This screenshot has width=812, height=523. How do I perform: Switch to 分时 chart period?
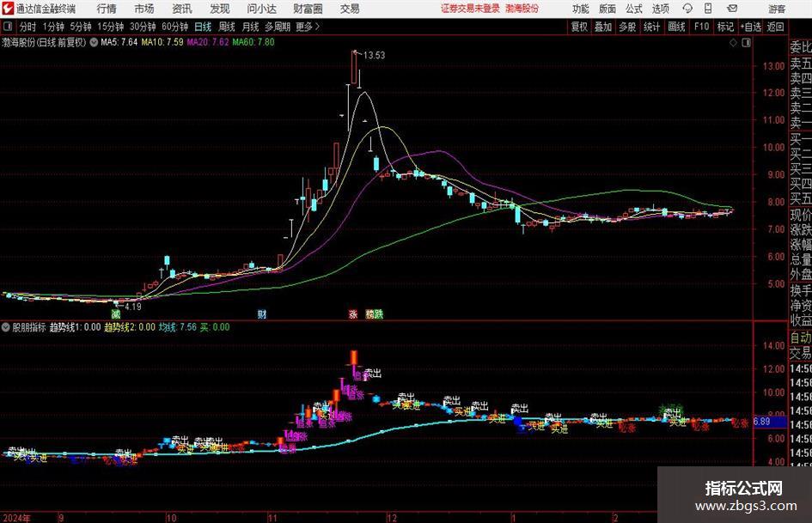point(28,27)
